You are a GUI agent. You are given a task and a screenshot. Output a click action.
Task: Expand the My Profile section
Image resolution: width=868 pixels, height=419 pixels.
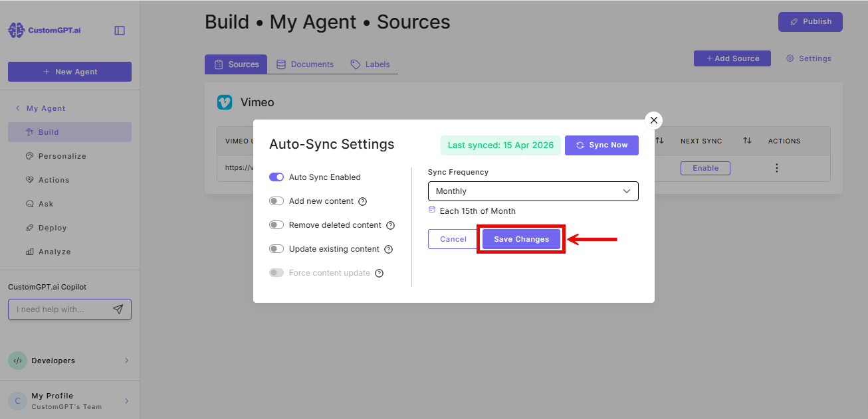(x=69, y=399)
